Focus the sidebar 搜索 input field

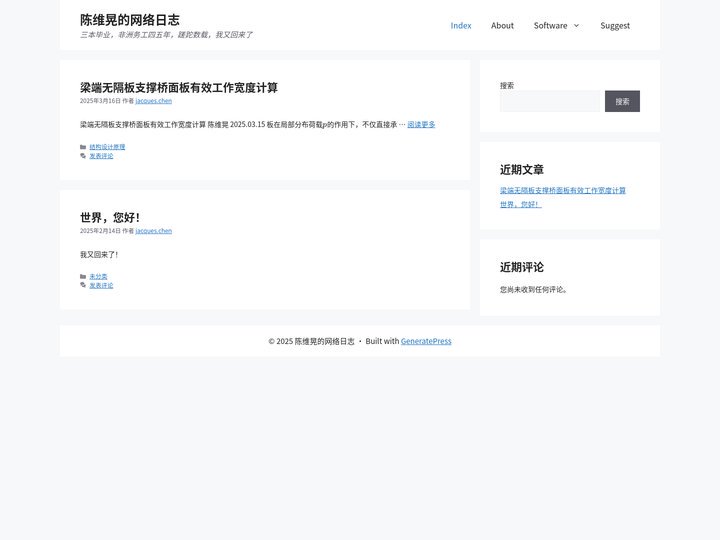pos(550,101)
